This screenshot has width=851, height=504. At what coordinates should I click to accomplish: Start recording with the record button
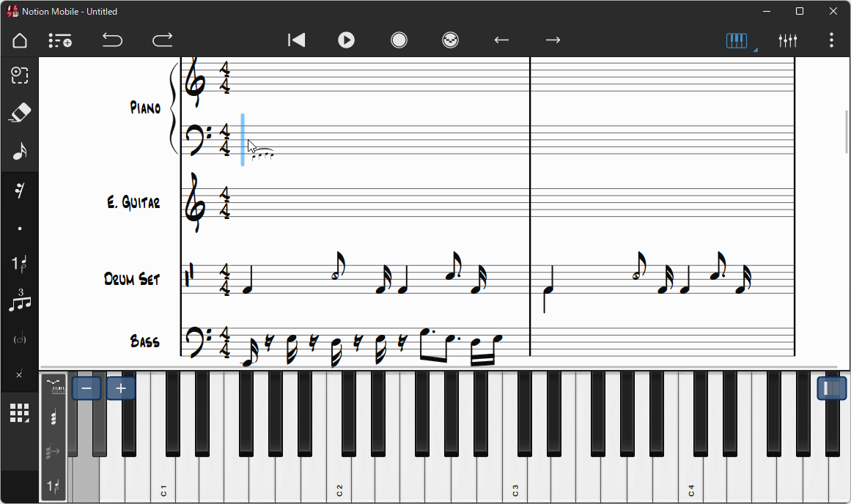(x=399, y=40)
